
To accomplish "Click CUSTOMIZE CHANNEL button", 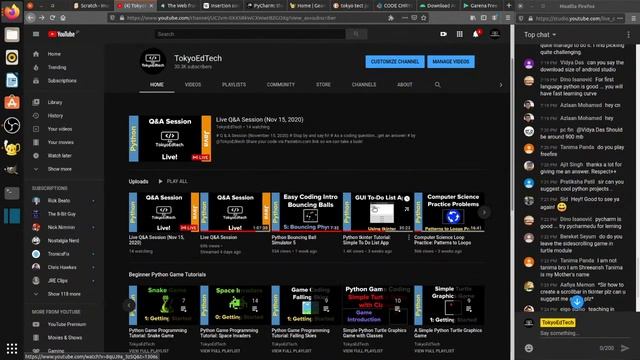I will point(395,62).
